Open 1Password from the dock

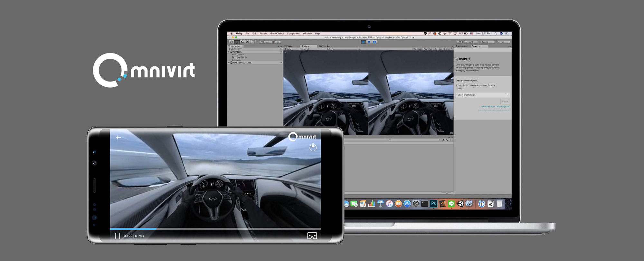(481, 204)
